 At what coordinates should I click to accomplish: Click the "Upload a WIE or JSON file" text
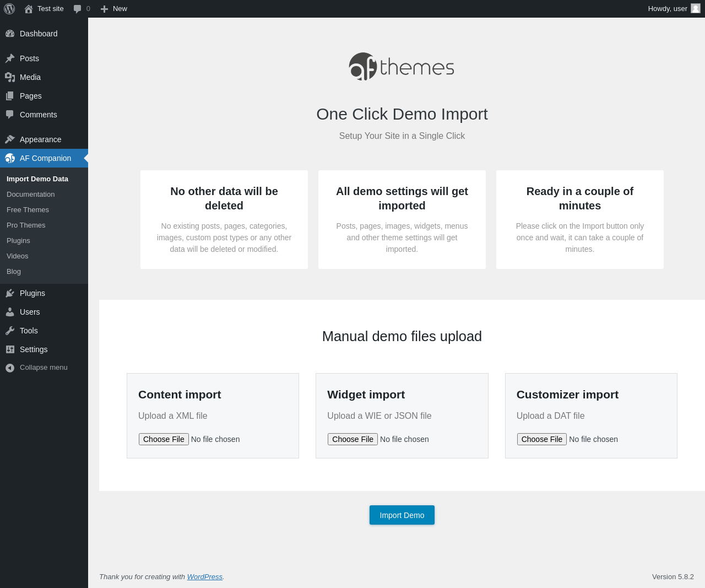point(379,416)
